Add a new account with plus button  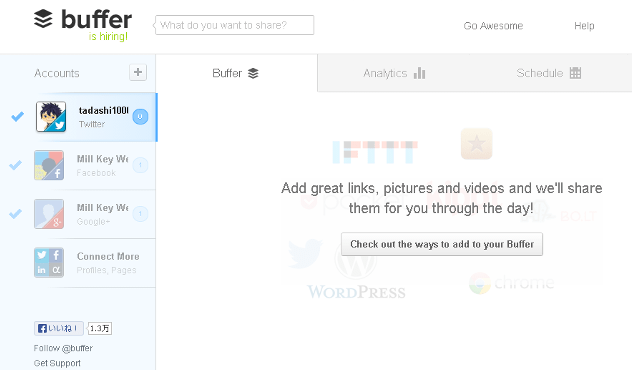pyautogui.click(x=138, y=73)
